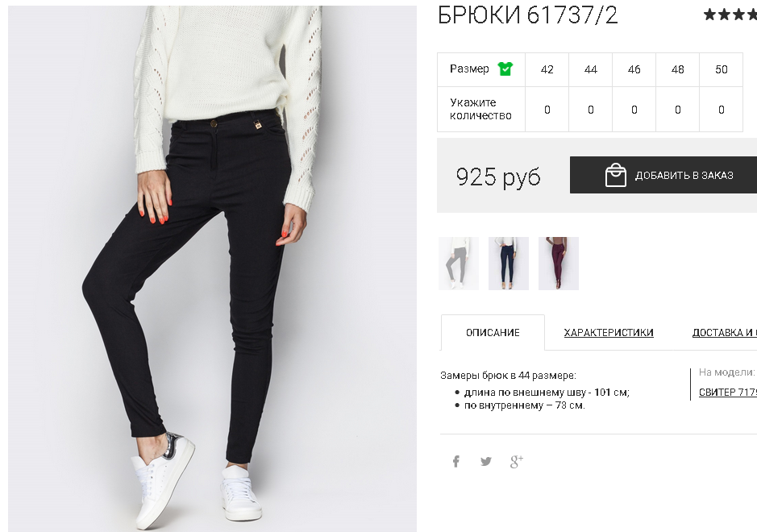Viewport: 757px width, 532px height.
Task: Share product via Google Plus icon
Action: 517,462
